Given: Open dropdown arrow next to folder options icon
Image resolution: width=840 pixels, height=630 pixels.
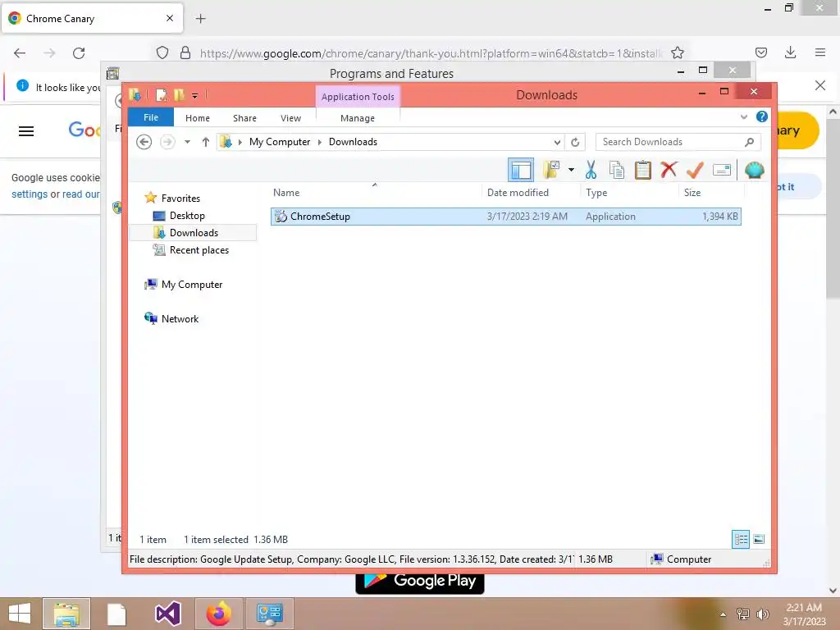Looking at the screenshot, I should point(571,171).
